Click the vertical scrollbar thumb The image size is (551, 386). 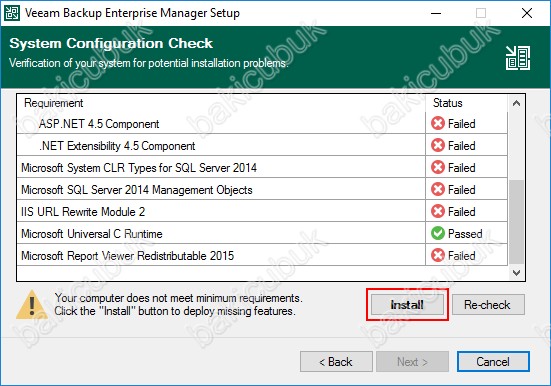click(x=516, y=222)
